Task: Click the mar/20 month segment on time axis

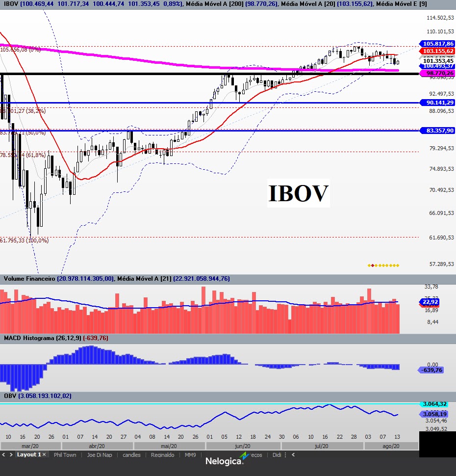Action: pos(30,446)
